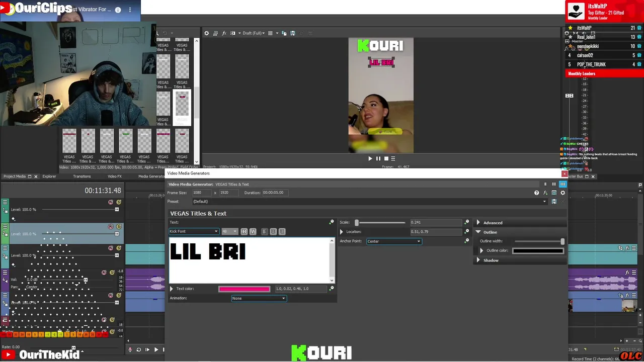Save preview snapshot to file
644x362 pixels.
(293, 33)
